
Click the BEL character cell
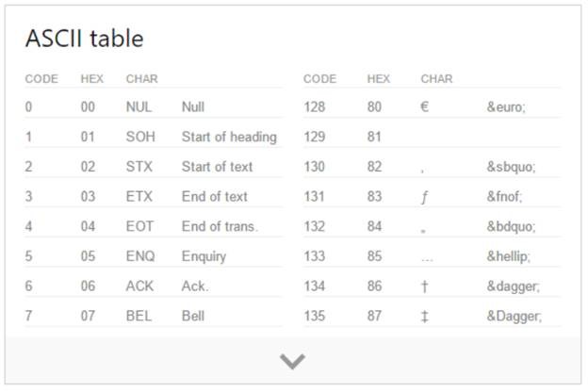click(x=139, y=316)
